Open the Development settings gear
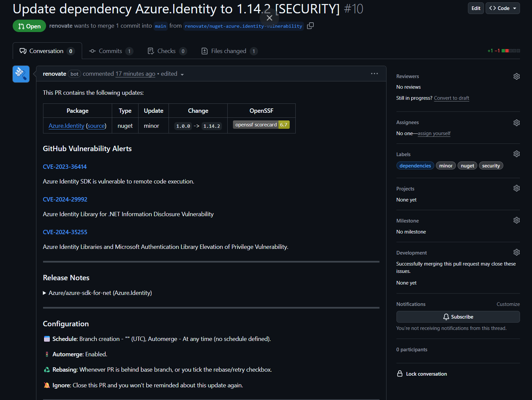The image size is (532, 400). coord(516,252)
